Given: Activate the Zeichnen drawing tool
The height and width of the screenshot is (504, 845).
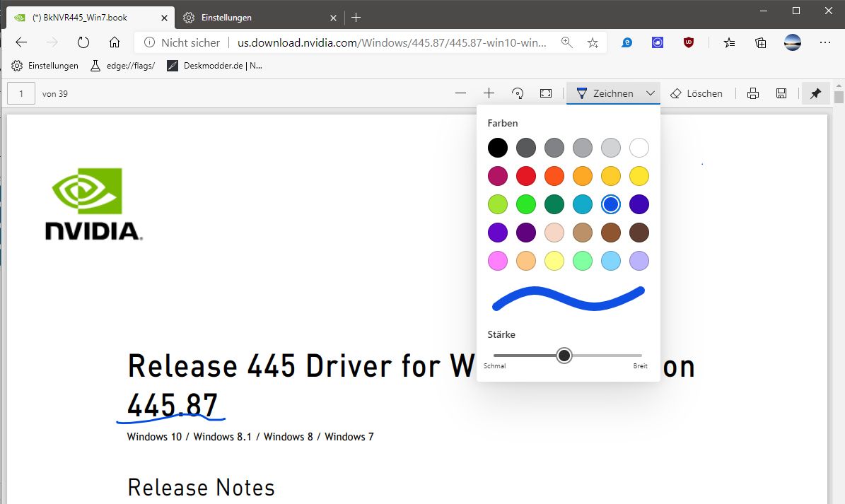Looking at the screenshot, I should pos(604,93).
